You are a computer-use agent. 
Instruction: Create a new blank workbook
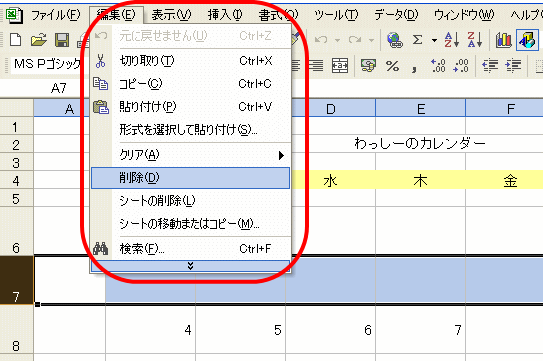[15, 40]
